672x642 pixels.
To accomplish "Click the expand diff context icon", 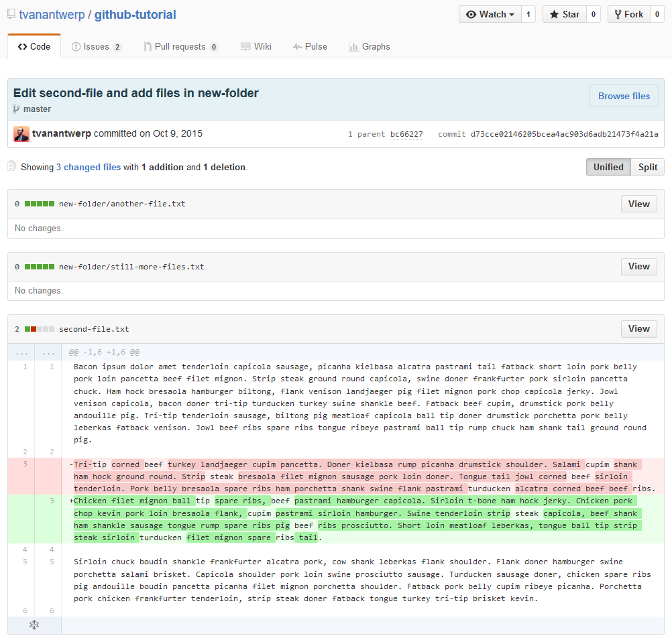I will click(34, 625).
